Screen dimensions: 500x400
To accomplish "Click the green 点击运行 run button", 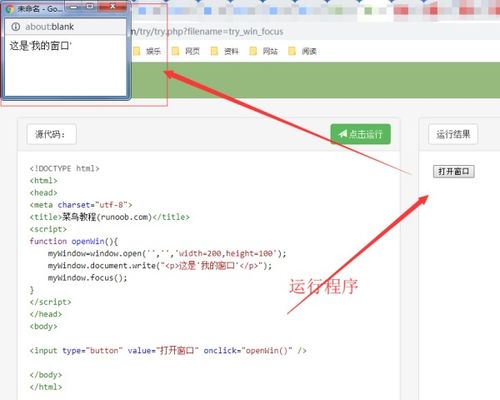I will click(360, 134).
